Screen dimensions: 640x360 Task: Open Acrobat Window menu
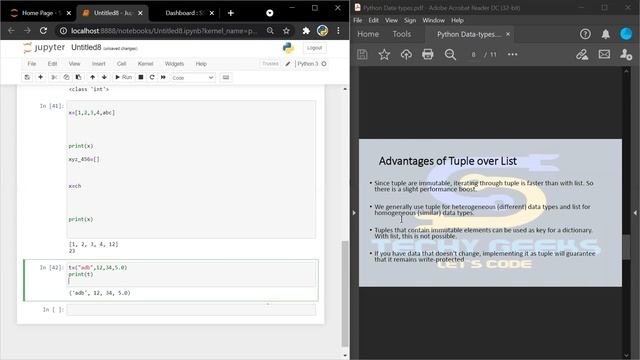[x=433, y=20]
